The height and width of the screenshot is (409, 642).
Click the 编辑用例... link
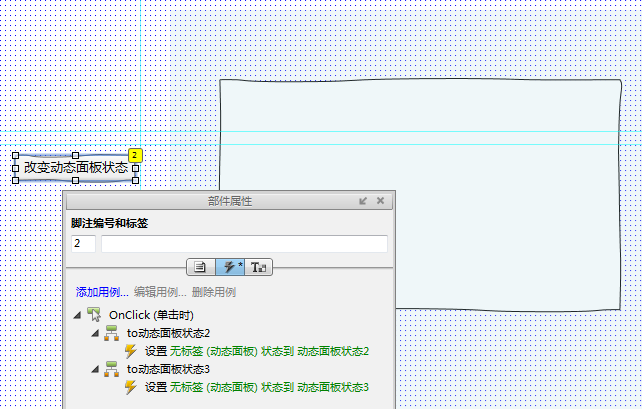point(160,292)
